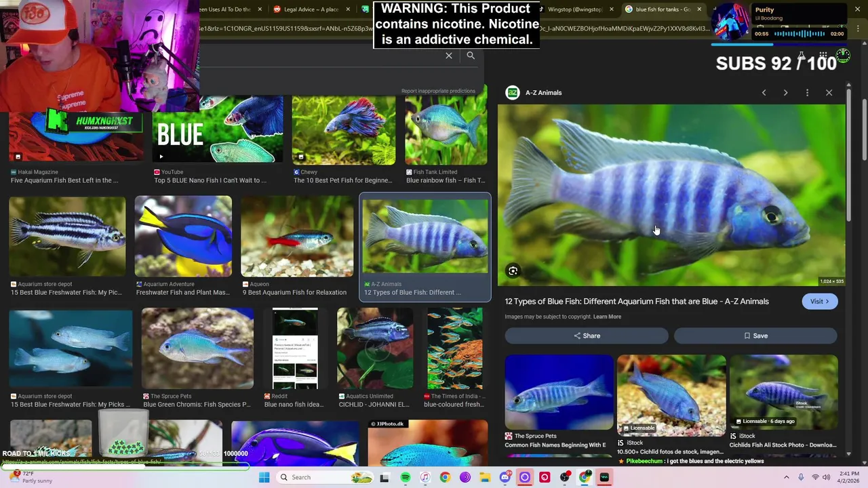Open File Explorer from the taskbar
868x488 pixels.
tap(485, 477)
